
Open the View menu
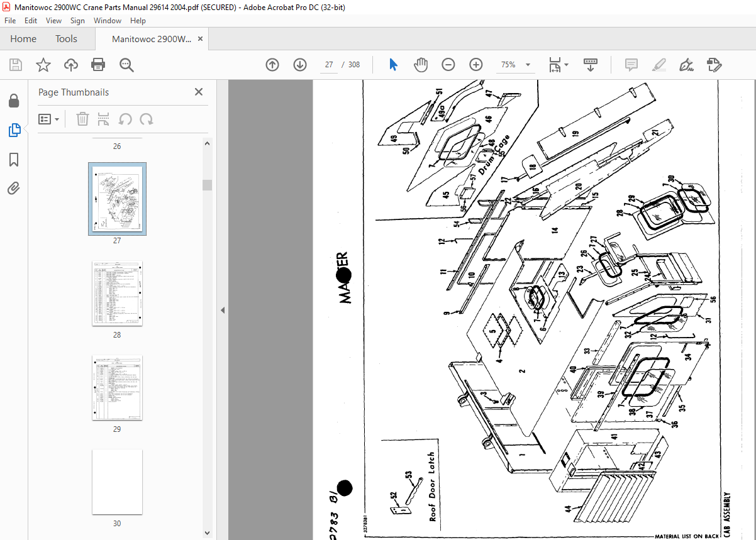(54, 21)
